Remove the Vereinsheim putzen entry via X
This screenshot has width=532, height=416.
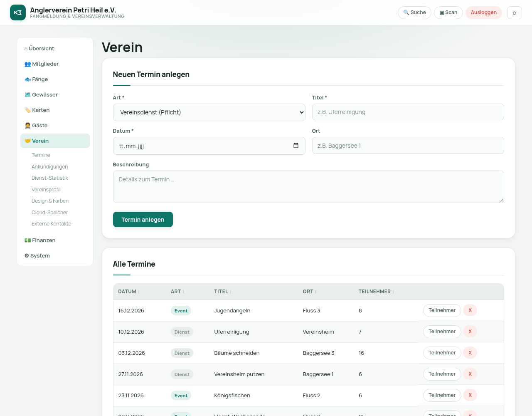[x=470, y=374]
